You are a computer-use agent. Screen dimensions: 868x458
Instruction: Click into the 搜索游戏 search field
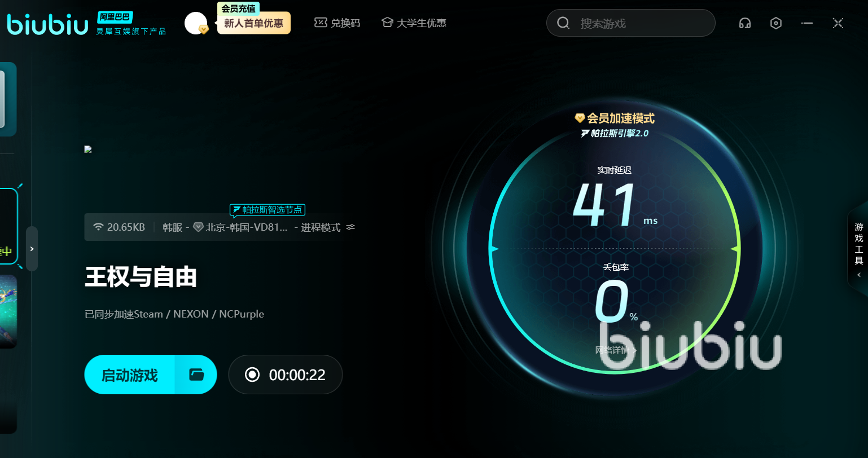tap(638, 23)
